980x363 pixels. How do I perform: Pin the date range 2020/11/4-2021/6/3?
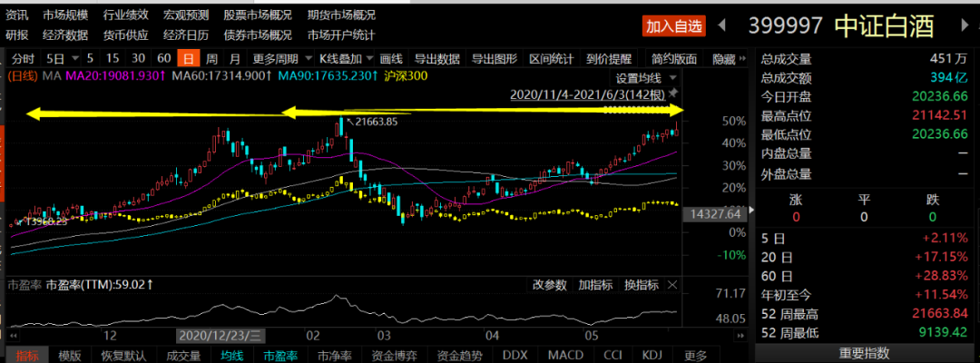672,93
